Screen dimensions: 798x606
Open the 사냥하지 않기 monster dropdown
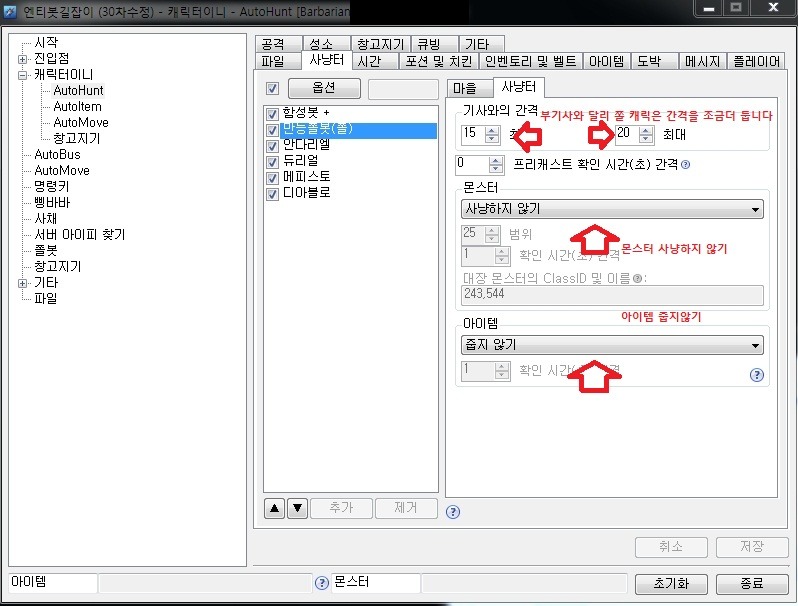[612, 209]
